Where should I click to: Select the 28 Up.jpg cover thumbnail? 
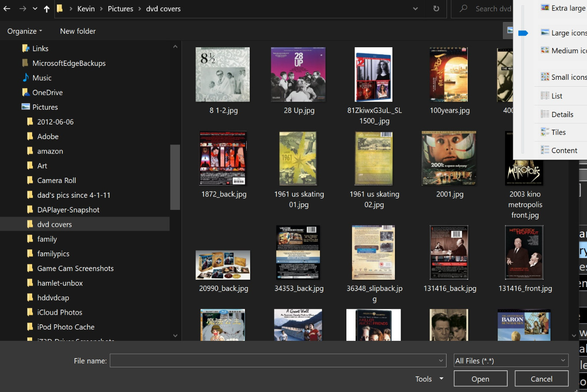(x=298, y=75)
